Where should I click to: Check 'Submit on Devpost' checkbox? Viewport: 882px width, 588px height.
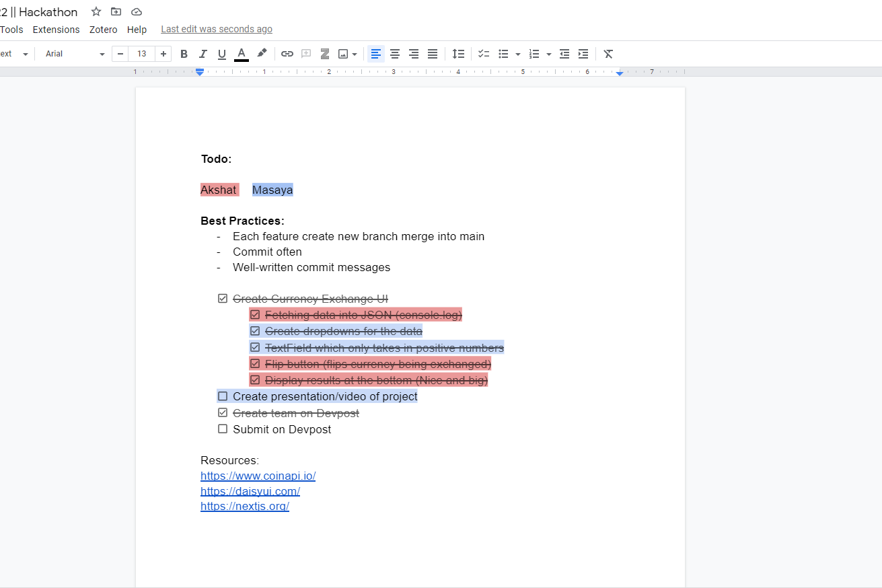223,429
